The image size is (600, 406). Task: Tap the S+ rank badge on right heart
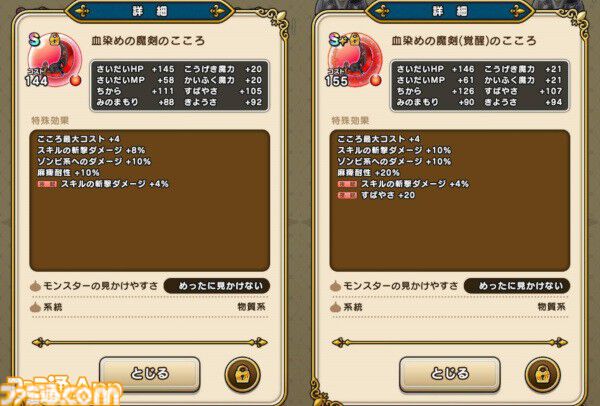(x=337, y=39)
